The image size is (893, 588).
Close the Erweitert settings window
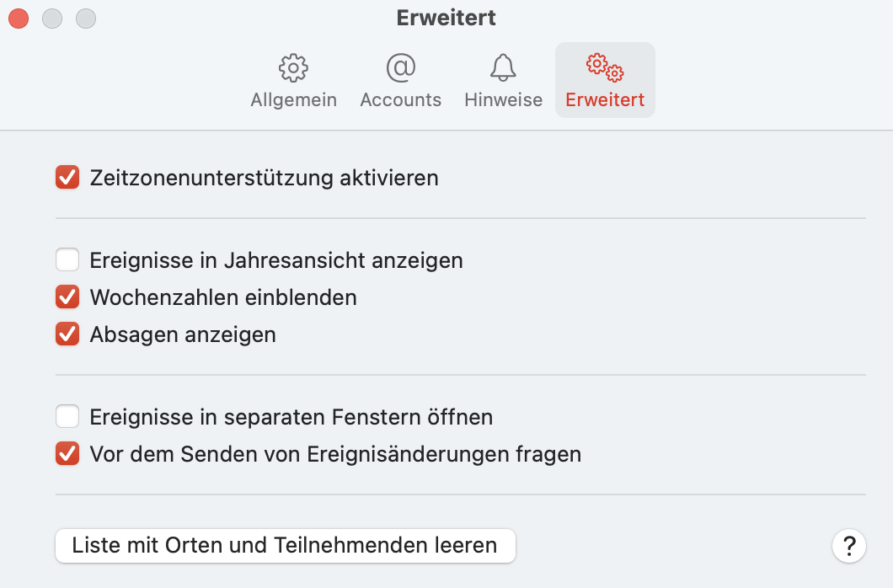(x=18, y=18)
